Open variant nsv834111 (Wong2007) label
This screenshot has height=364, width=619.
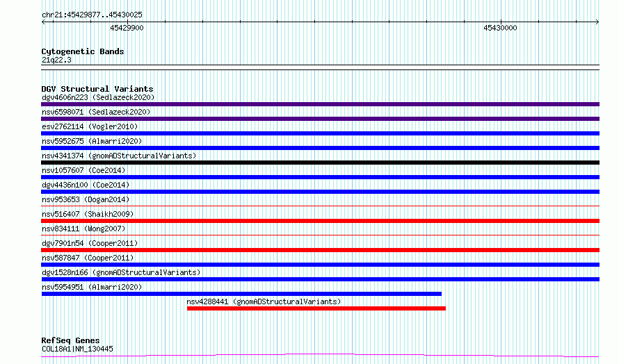pyautogui.click(x=83, y=229)
